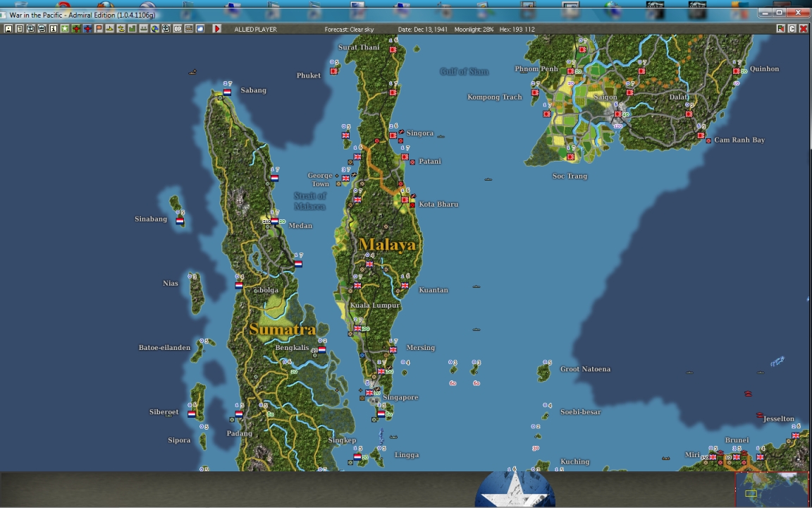812x508 pixels.
Task: Click the red X icon in the game toolbar
Action: (804, 29)
